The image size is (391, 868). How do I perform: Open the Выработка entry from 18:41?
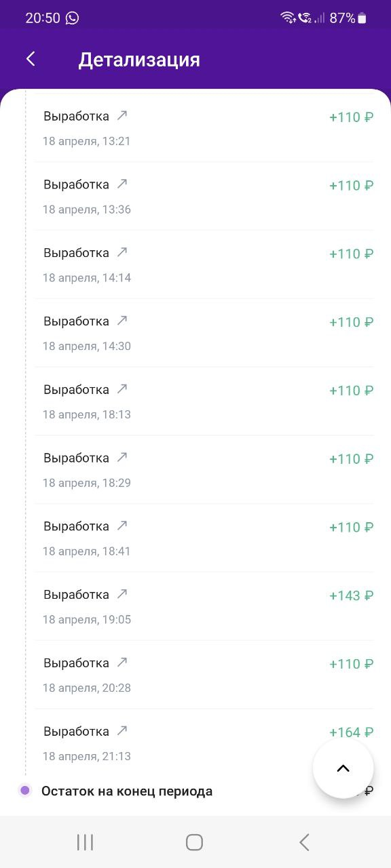(204, 538)
